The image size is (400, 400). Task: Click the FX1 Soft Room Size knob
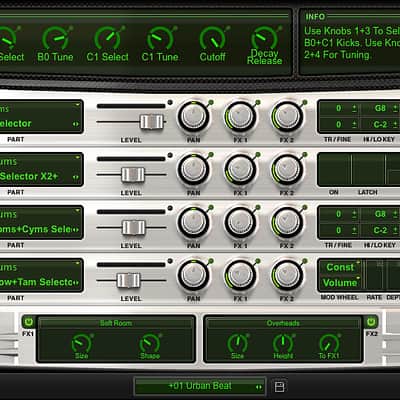(x=81, y=343)
